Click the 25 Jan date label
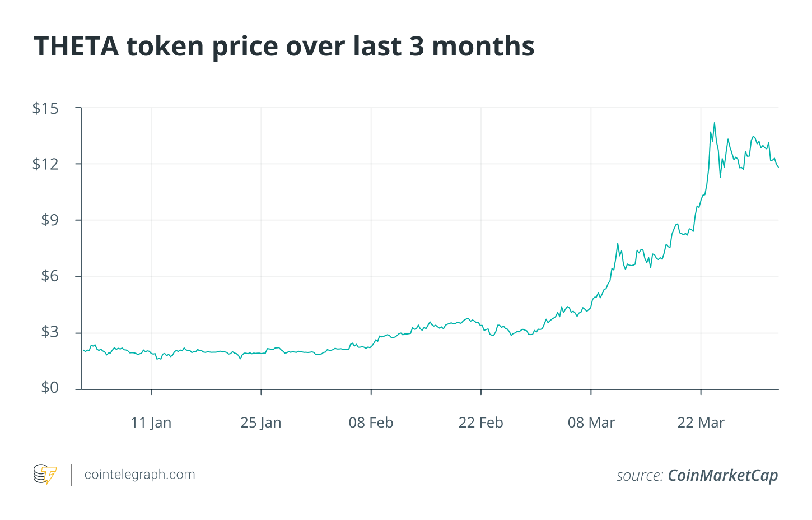This screenshot has width=812, height=520. pyautogui.click(x=261, y=423)
